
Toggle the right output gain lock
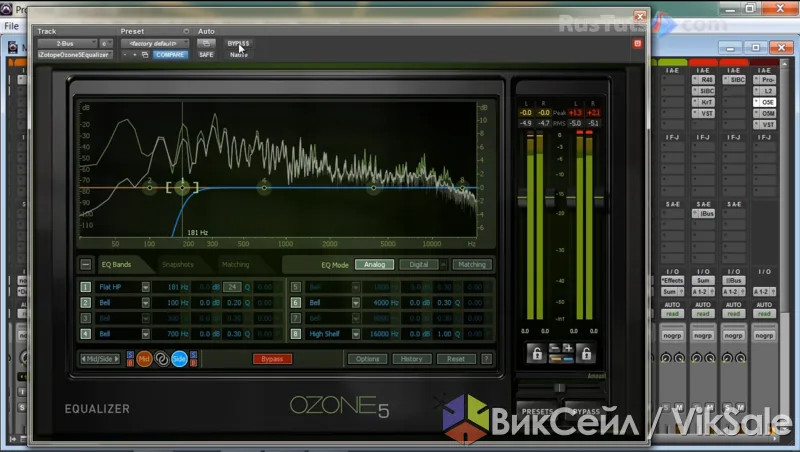point(586,353)
